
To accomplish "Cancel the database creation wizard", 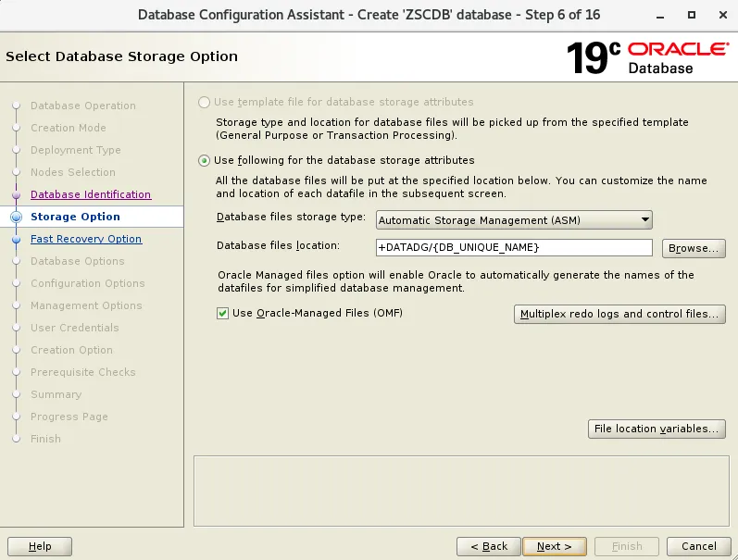I will point(699,546).
